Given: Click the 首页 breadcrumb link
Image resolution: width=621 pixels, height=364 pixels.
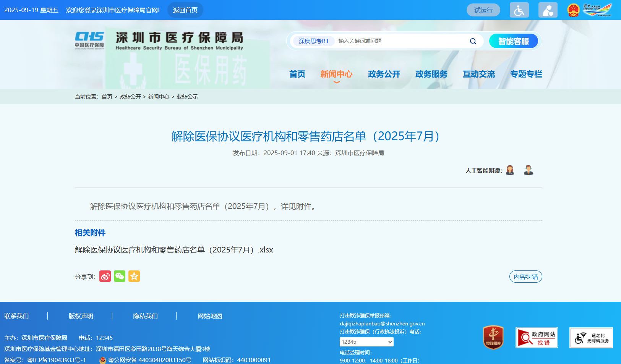Looking at the screenshot, I should coord(107,97).
